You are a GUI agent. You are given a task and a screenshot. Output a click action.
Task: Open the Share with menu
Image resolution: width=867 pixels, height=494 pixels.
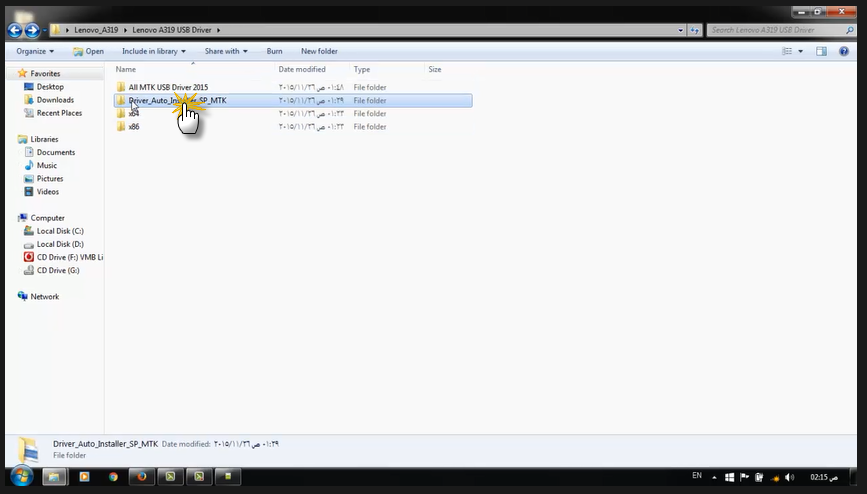point(226,51)
